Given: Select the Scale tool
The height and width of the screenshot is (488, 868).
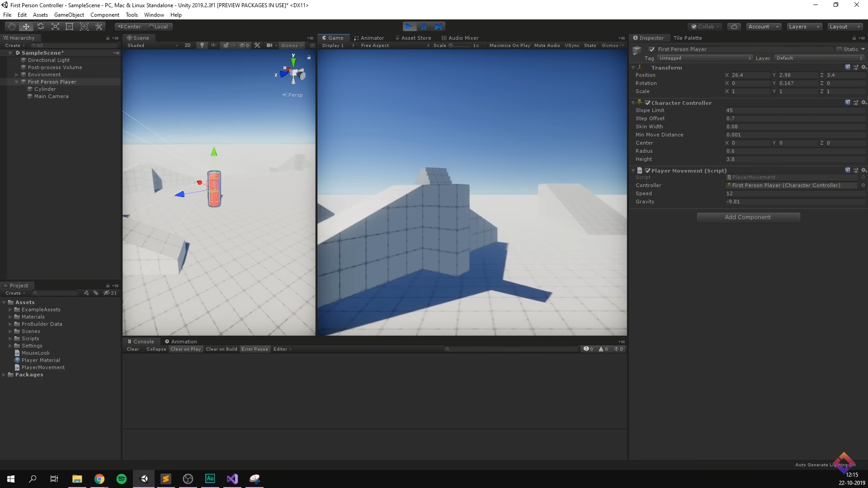Looking at the screenshot, I should tap(55, 27).
